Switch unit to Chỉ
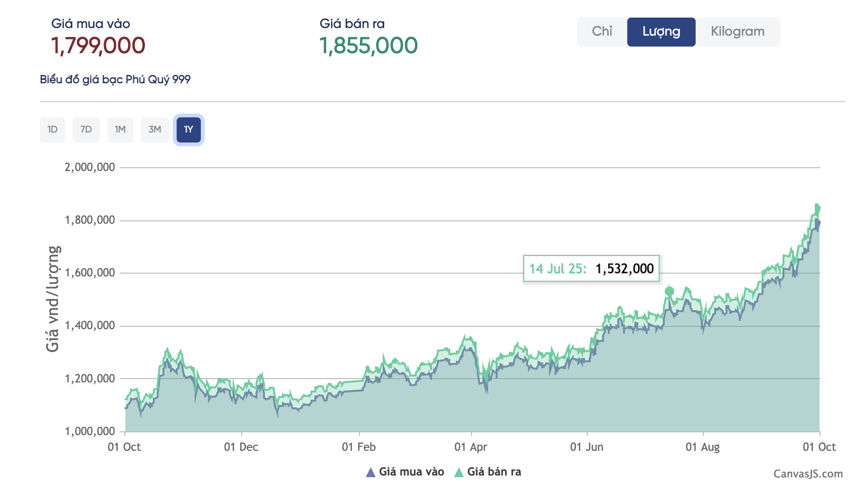Screen dimensions: 868x495 pyautogui.click(x=602, y=32)
